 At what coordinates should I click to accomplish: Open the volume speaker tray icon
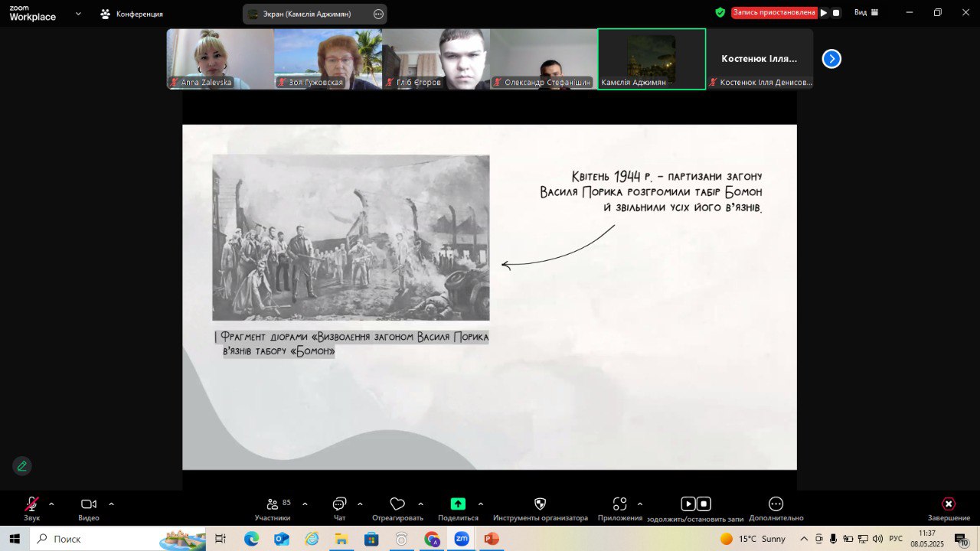click(877, 539)
